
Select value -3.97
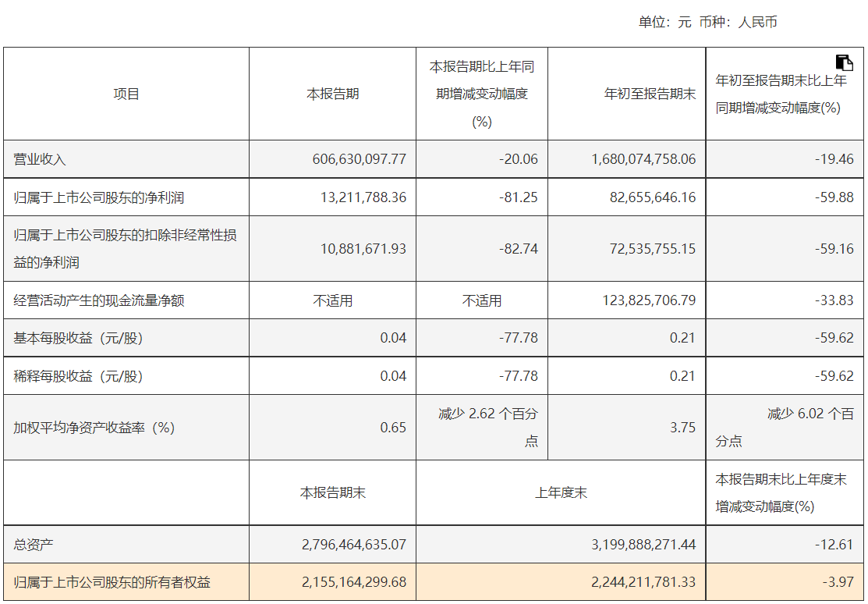[x=838, y=582]
